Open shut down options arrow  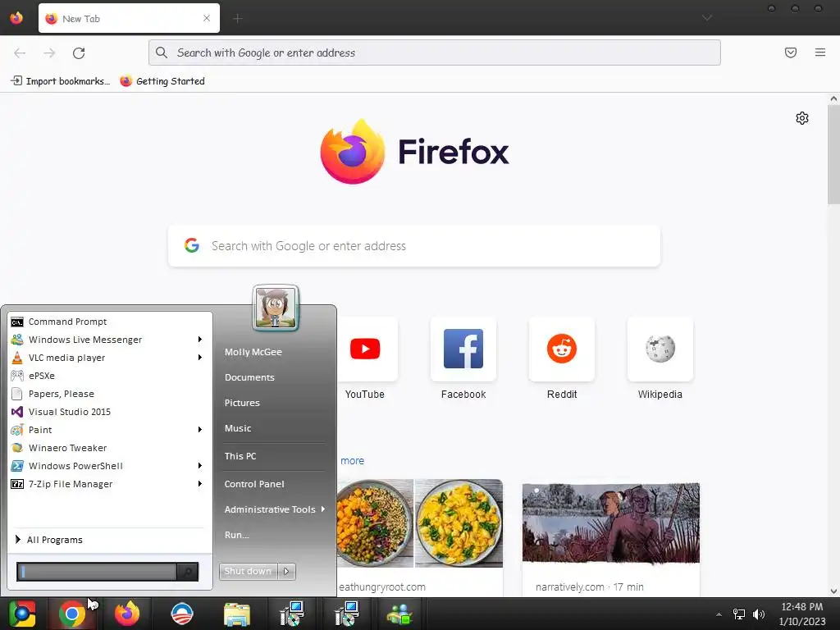[x=286, y=571]
